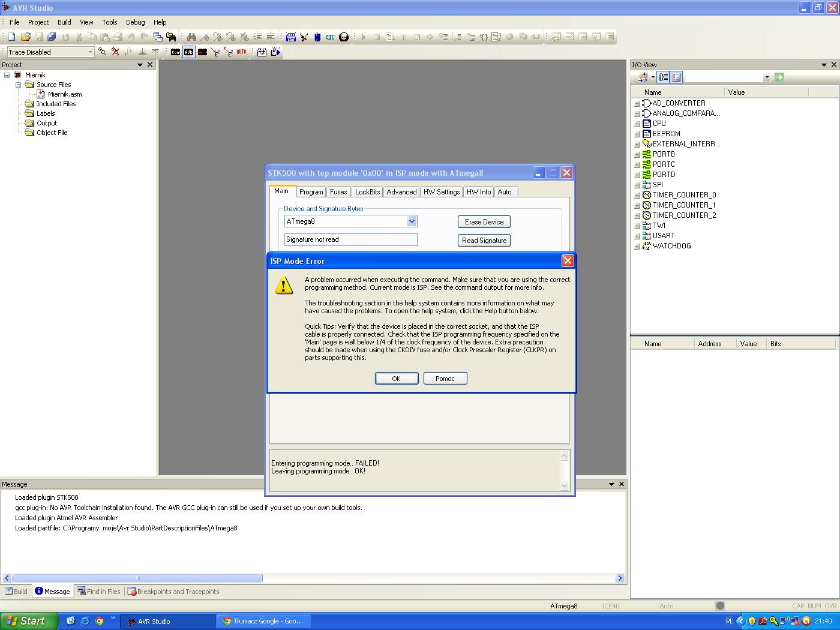Click the red crossed-out probe icon
The height and width of the screenshot is (630, 840).
(x=115, y=52)
